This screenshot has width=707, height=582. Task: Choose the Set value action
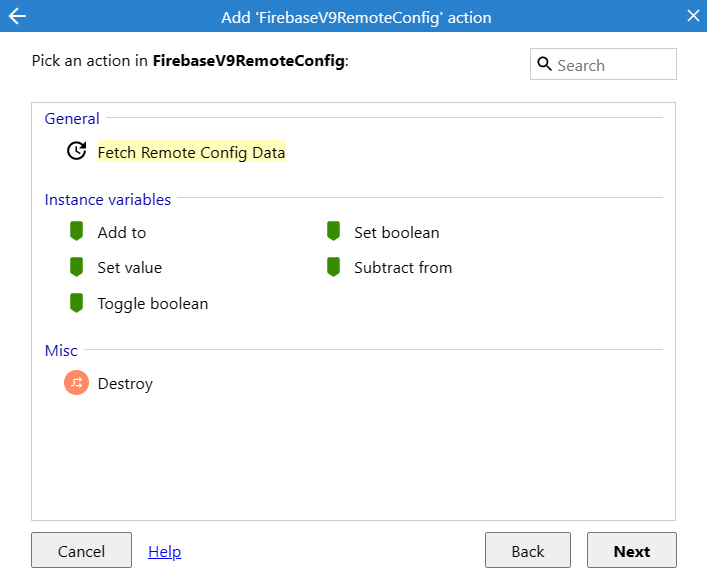(130, 268)
